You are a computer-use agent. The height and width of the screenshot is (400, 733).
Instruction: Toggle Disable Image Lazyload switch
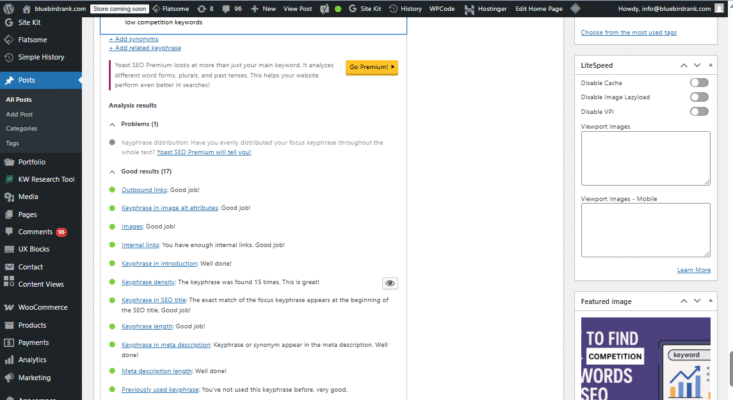[x=699, y=97]
